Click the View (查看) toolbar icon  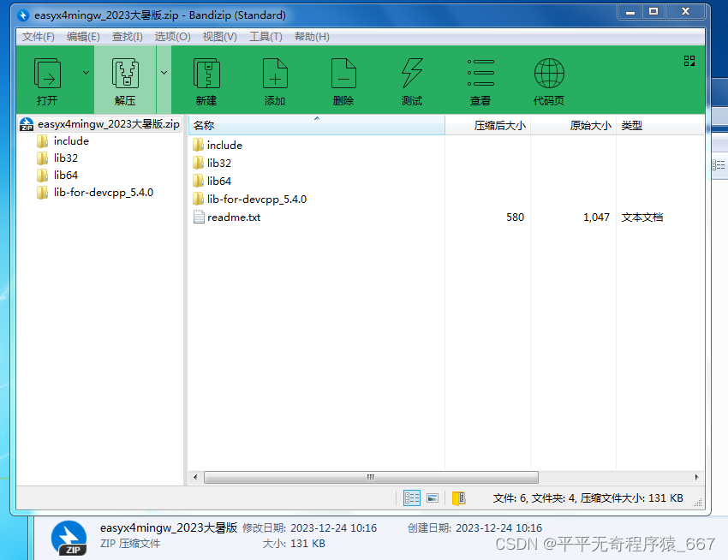(x=480, y=74)
